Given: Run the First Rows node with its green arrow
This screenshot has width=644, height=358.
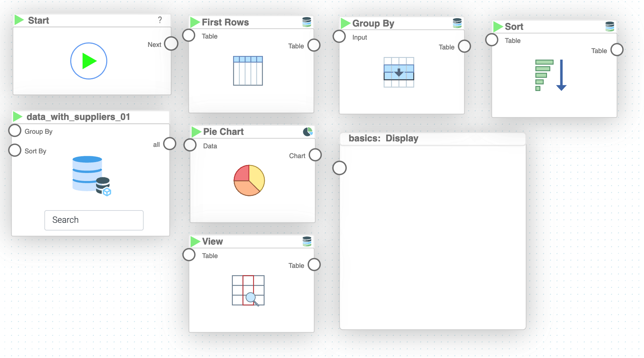Looking at the screenshot, I should point(195,22).
